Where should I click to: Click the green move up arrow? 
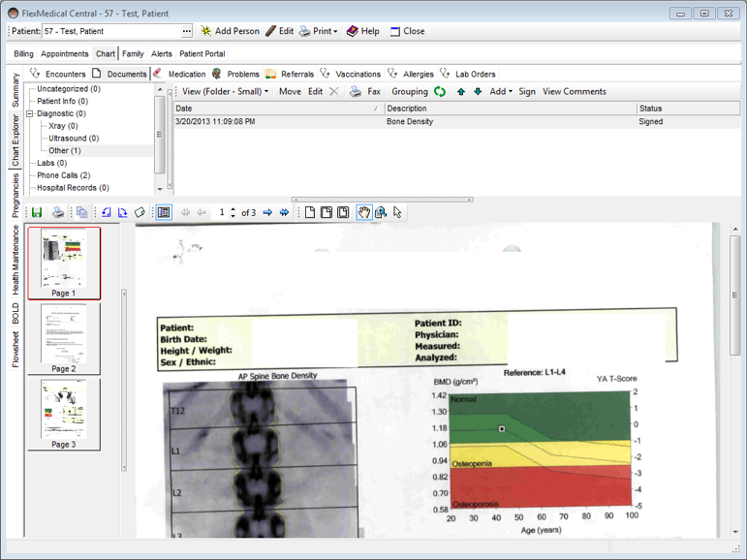[x=460, y=91]
